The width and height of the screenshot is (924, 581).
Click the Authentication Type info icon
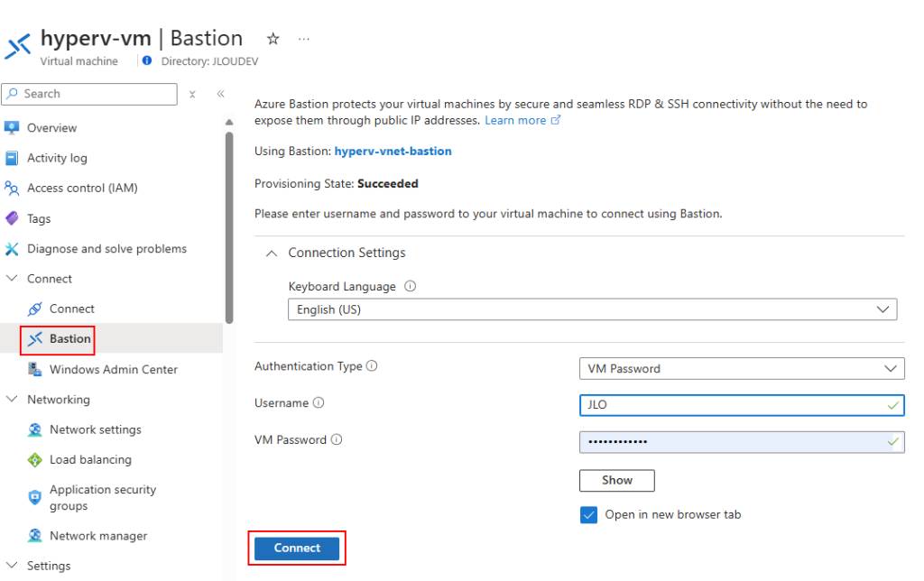pos(372,366)
